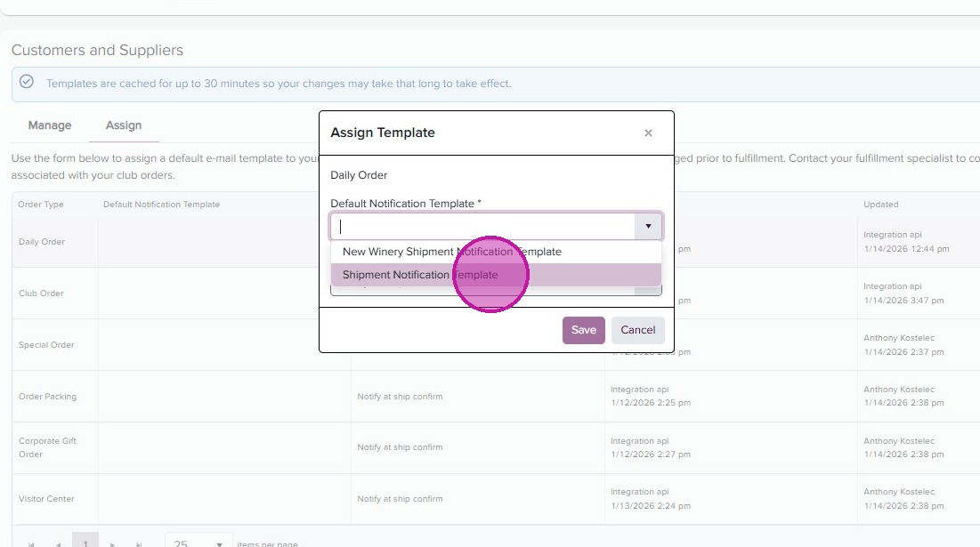
Task: Choose New Winery Shipment Notification Template option
Action: (x=451, y=252)
